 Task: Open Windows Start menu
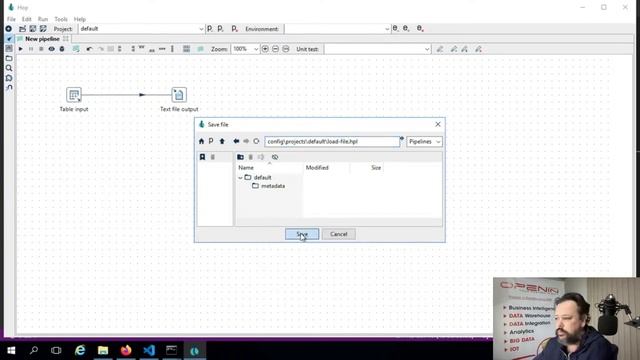tap(11, 350)
